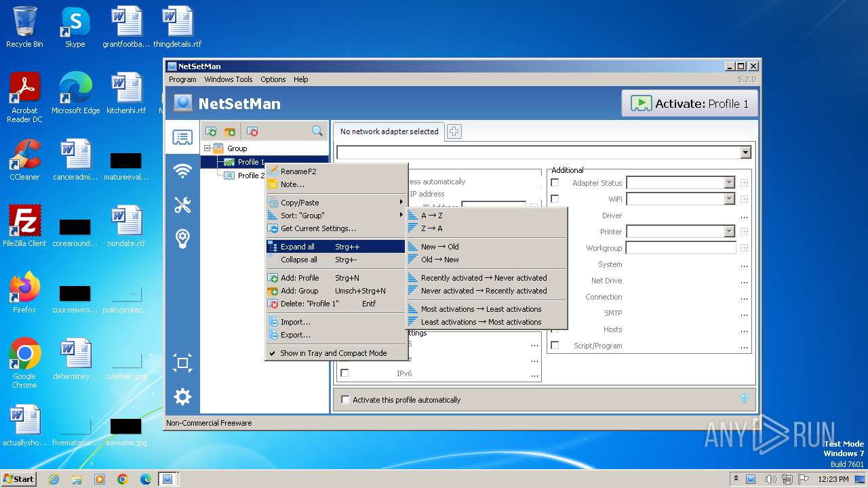This screenshot has height=488, width=868.
Task: Open preferences gear in the sidebar
Action: click(182, 396)
